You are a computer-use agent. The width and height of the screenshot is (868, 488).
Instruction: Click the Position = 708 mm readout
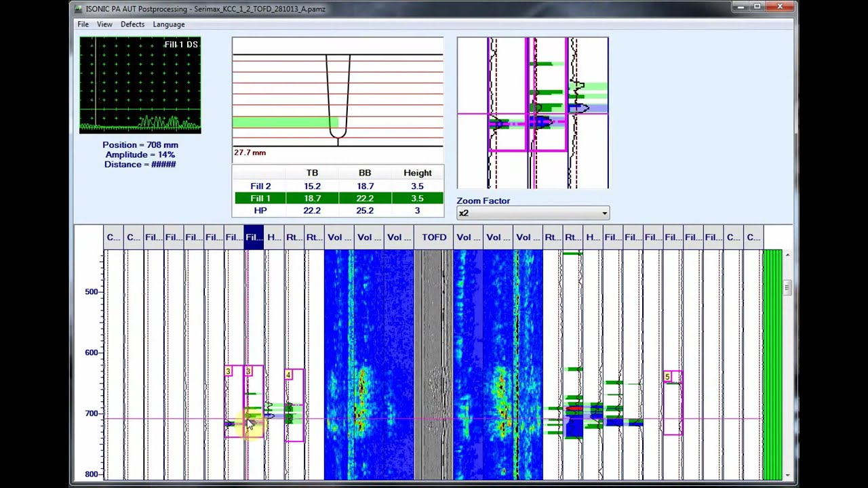point(140,145)
